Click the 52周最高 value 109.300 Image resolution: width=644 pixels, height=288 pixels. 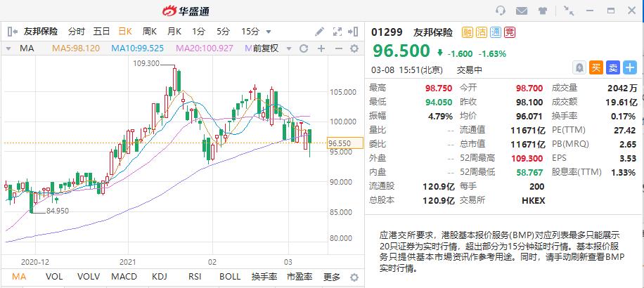[x=528, y=158]
